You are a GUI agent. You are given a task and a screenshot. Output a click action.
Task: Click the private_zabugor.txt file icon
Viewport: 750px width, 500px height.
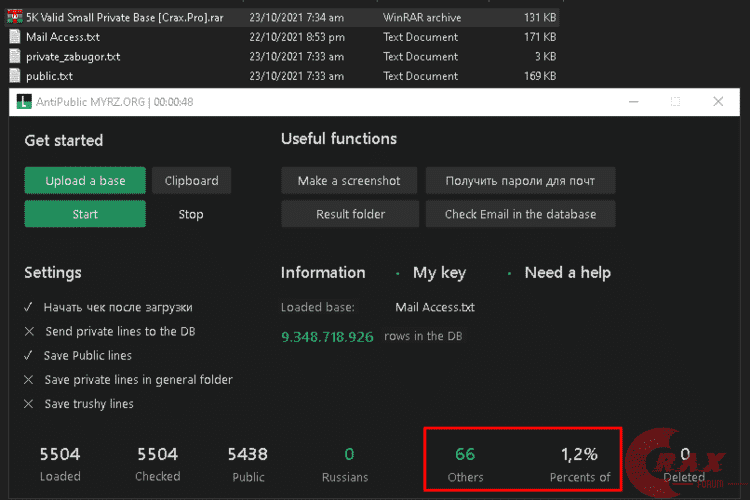pos(15,56)
